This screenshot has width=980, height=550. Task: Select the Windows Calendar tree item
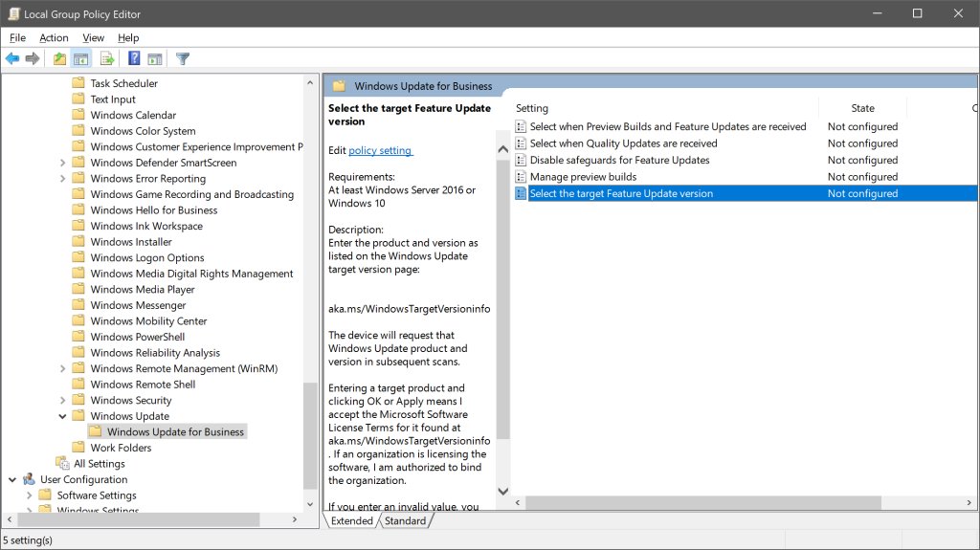pos(133,115)
